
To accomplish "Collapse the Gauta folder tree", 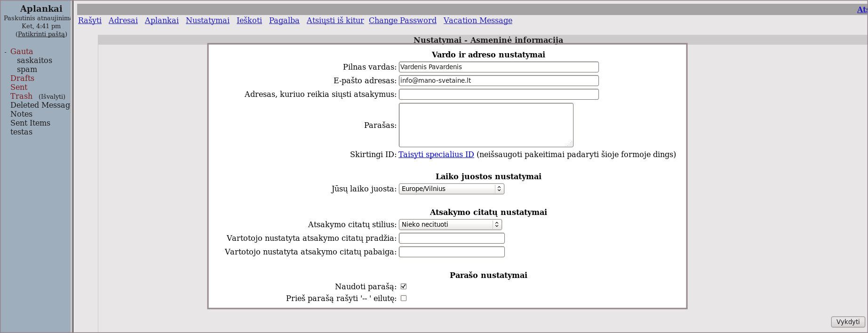I will pyautogui.click(x=5, y=52).
